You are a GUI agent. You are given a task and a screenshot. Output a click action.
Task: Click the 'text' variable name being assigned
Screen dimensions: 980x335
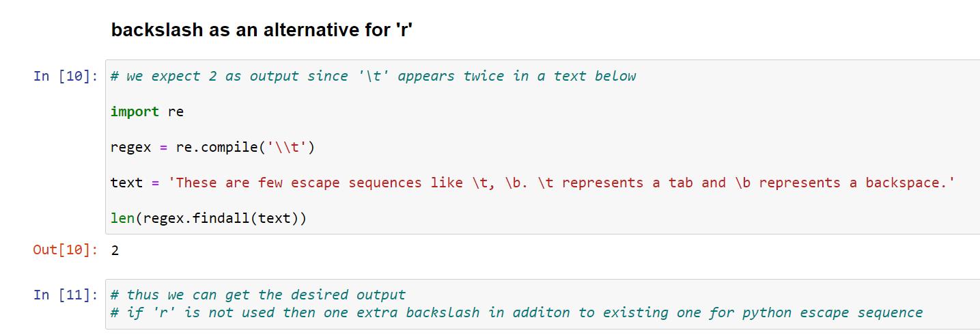[x=127, y=183]
